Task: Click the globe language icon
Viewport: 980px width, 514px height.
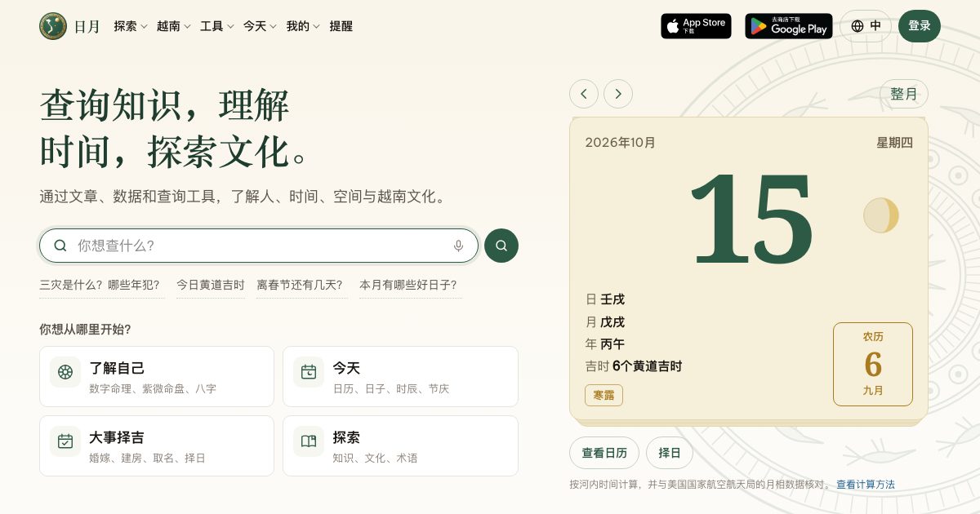Action: (857, 26)
